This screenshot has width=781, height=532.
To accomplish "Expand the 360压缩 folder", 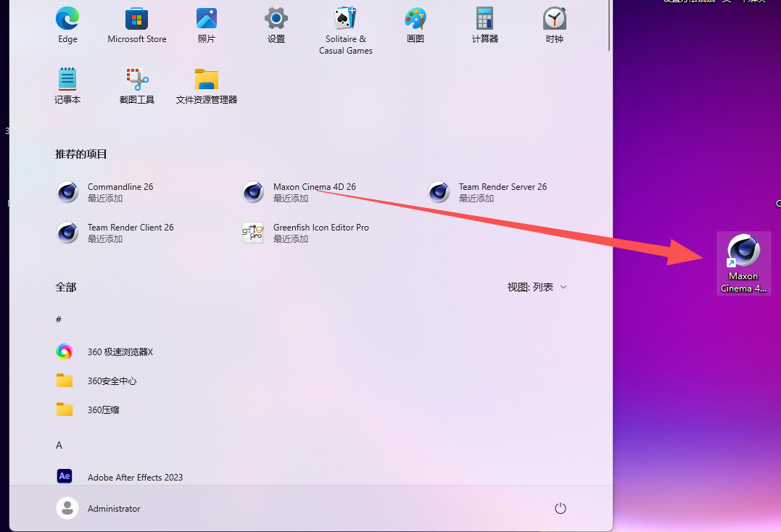I will tap(103, 410).
